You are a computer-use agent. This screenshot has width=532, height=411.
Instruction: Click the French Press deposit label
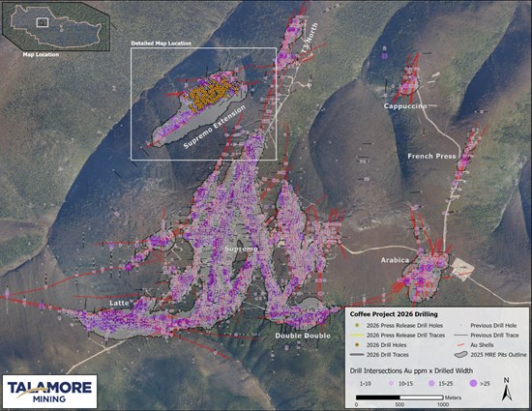click(x=431, y=156)
